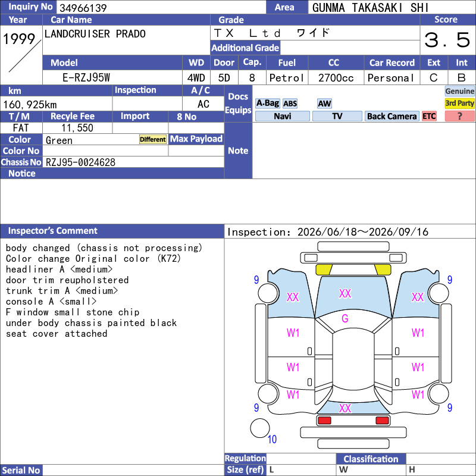The width and height of the screenshot is (476, 476).
Task: Click the 'Color change Original color (K72)' line
Action: [93, 259]
